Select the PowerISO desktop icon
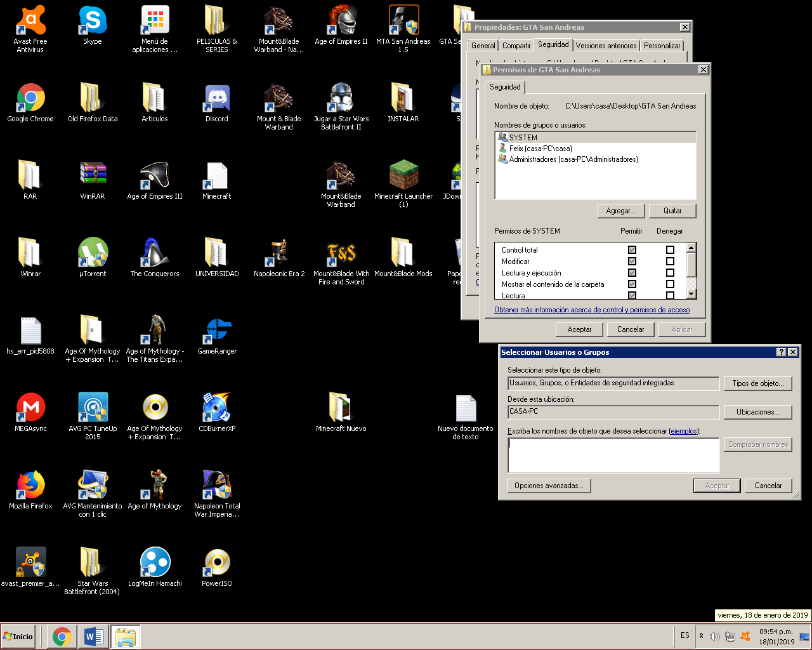 click(x=217, y=567)
